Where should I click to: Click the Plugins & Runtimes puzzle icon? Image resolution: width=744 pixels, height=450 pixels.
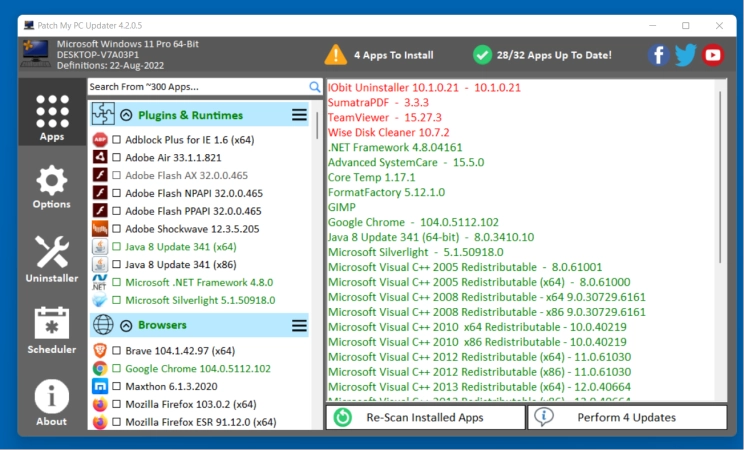[103, 114]
